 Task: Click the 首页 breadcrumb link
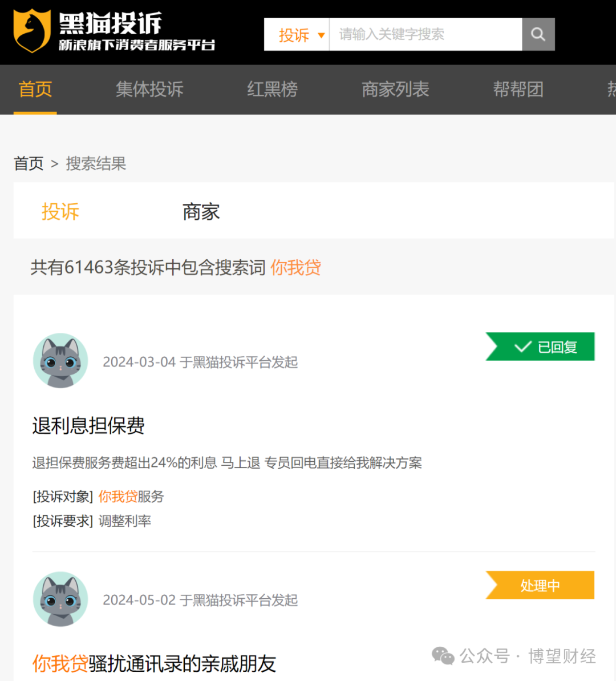tap(29, 164)
